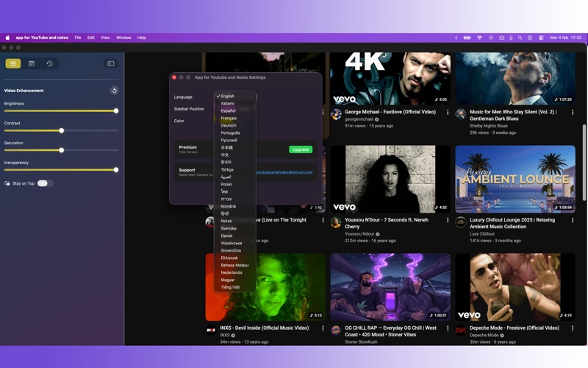Screen dimensions: 588x368
Task: Open options for Depeche Mode Freelove video
Action: pyautogui.click(x=573, y=328)
